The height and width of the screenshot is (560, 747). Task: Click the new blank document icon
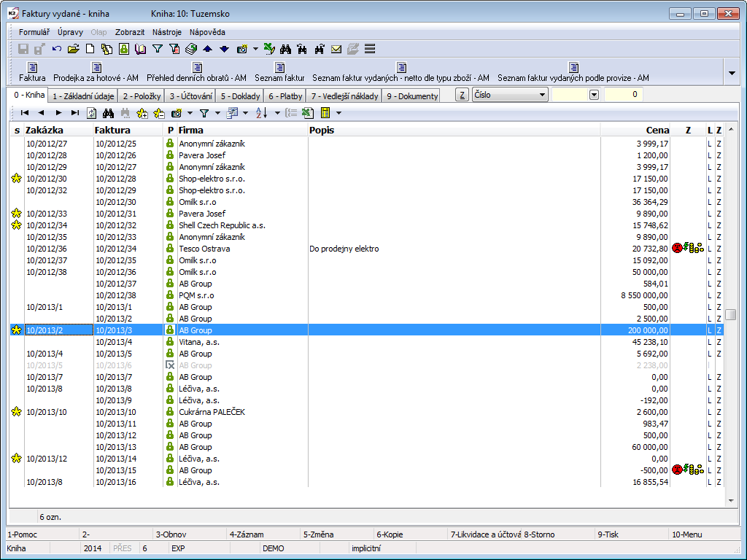90,49
